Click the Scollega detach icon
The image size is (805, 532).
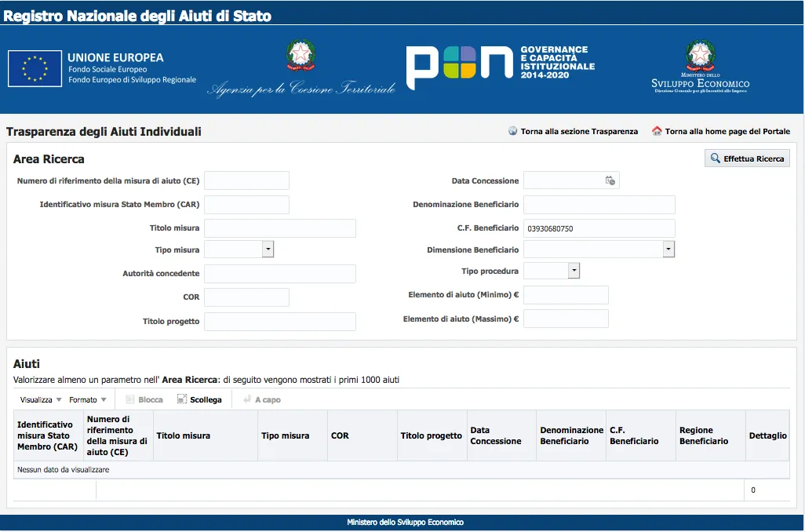click(x=182, y=399)
